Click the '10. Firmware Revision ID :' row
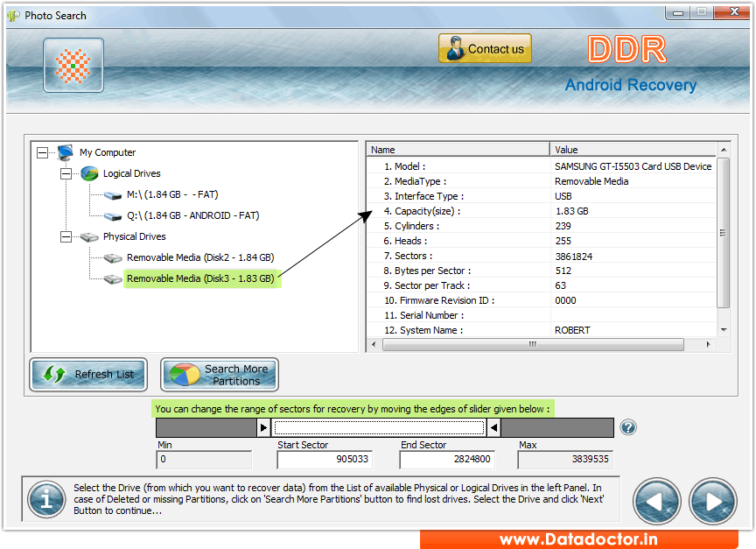This screenshot has height=549, width=756. [541, 300]
